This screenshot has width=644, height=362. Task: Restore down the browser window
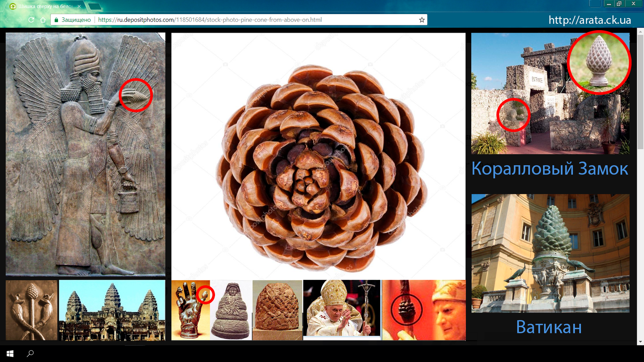point(619,4)
